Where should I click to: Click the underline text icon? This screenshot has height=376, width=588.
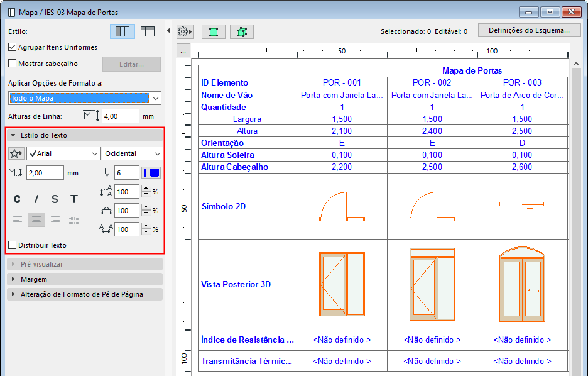[55, 199]
